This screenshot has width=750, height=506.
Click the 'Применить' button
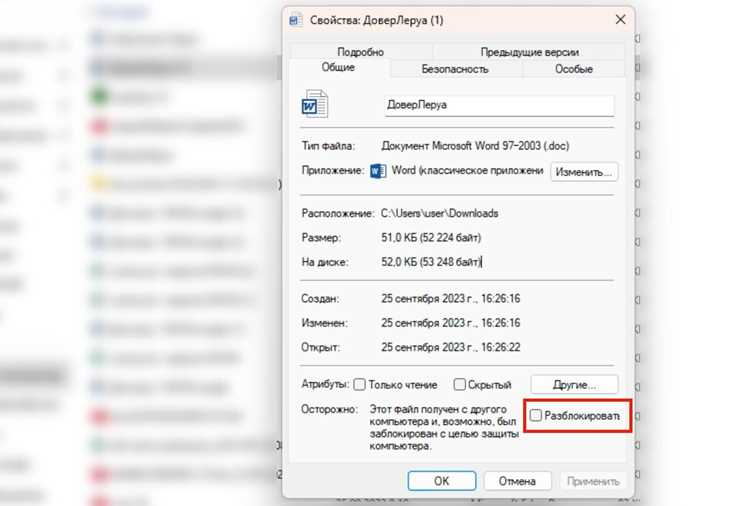[x=593, y=481]
